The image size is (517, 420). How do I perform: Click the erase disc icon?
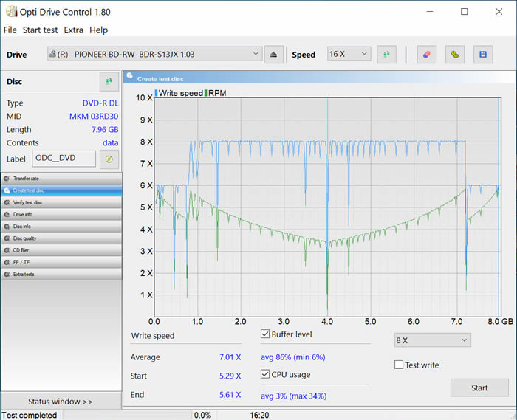[x=426, y=55]
